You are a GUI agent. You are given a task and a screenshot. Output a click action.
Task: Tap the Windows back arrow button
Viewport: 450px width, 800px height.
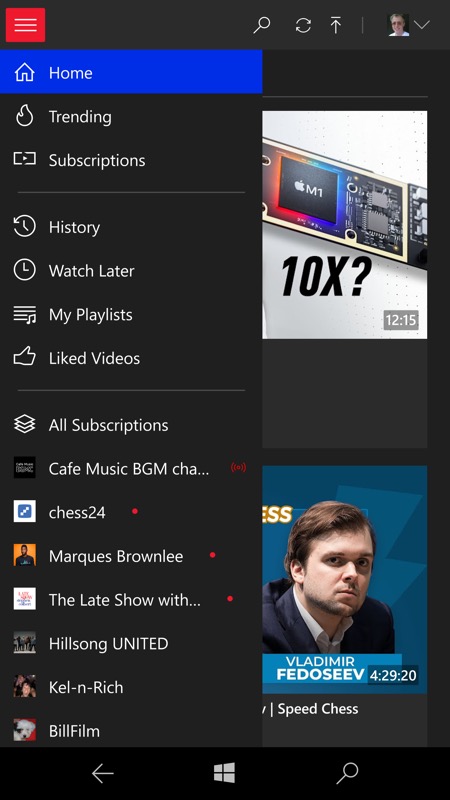pyautogui.click(x=103, y=773)
